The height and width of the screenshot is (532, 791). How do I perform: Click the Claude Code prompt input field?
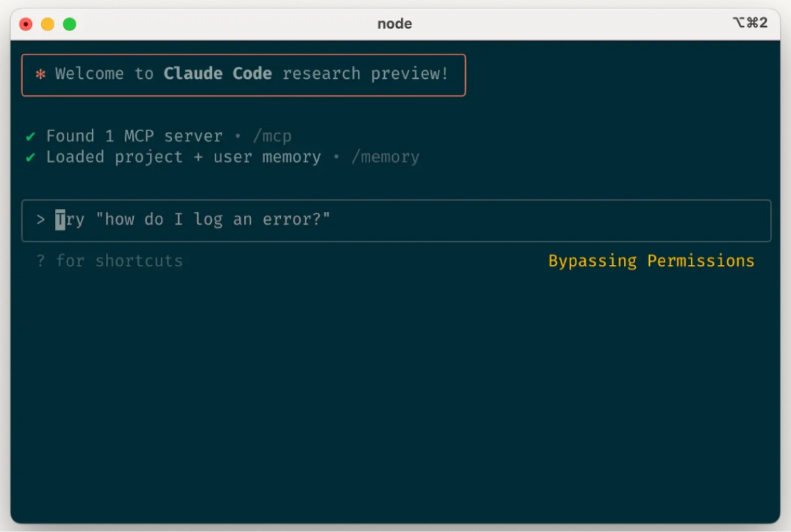click(x=396, y=221)
